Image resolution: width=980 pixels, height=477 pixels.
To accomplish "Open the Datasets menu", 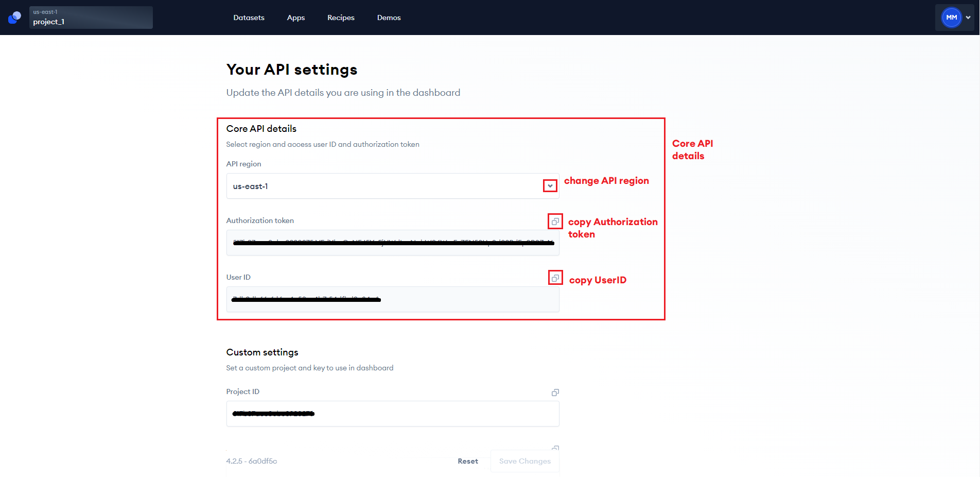I will pos(249,18).
